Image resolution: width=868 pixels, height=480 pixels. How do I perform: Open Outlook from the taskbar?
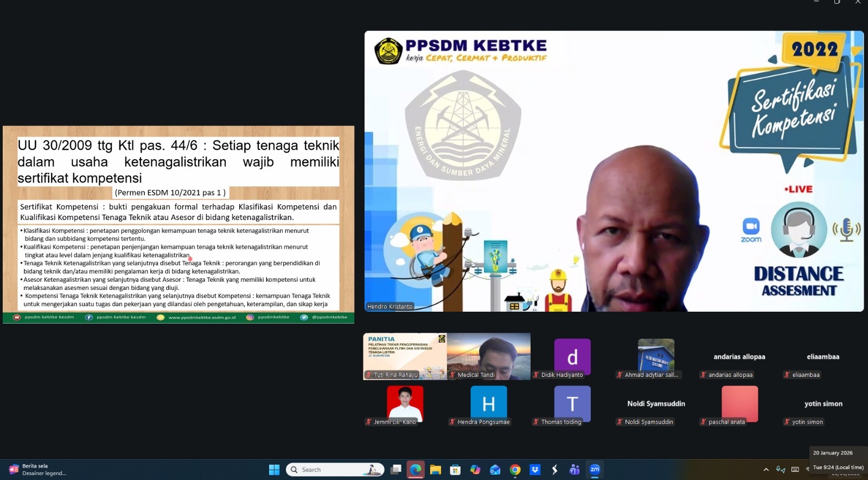495,470
